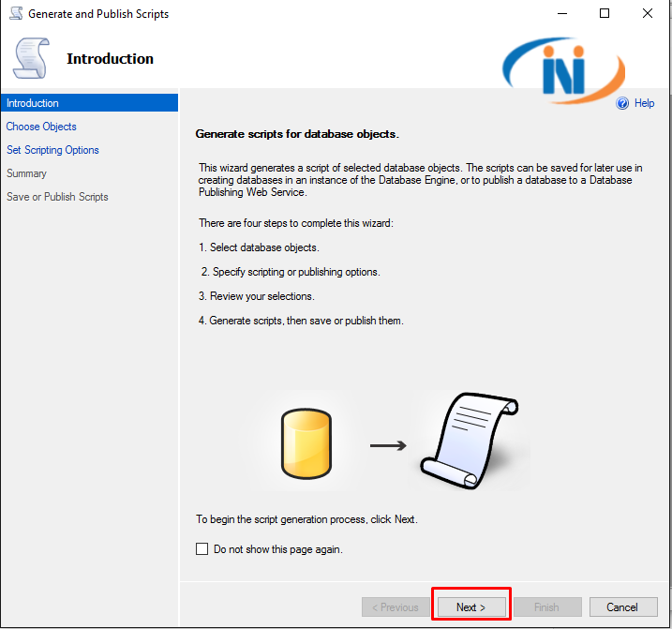
Task: Click the Previous button
Action: click(x=396, y=607)
